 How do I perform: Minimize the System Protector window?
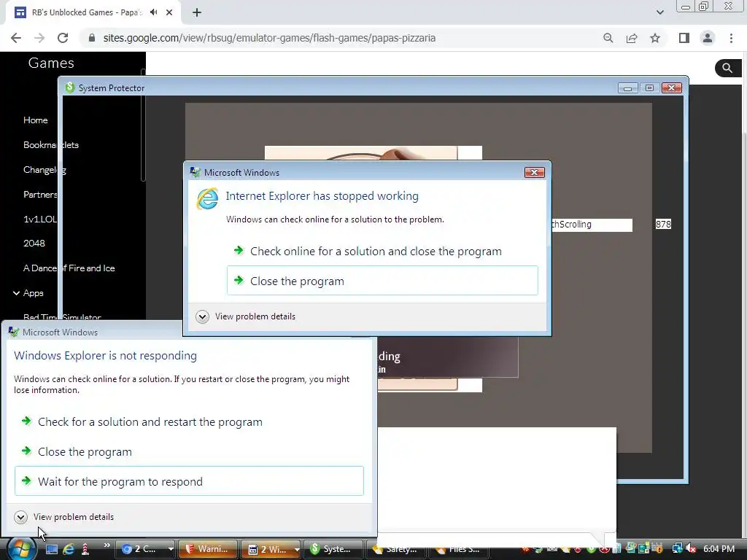coord(628,88)
